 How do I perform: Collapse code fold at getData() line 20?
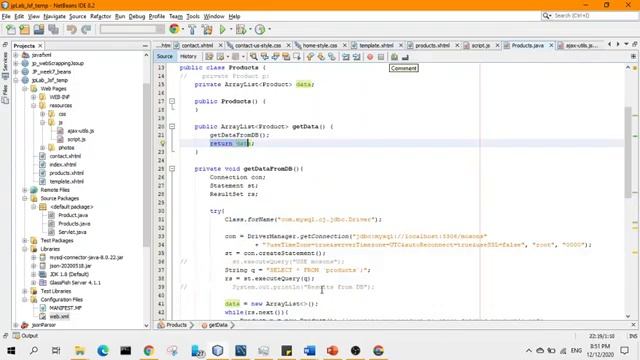click(x=172, y=126)
